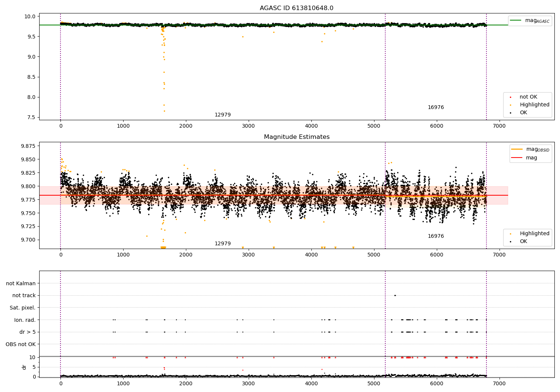Click the 'dr' axis label of bottom strip

tap(24, 367)
